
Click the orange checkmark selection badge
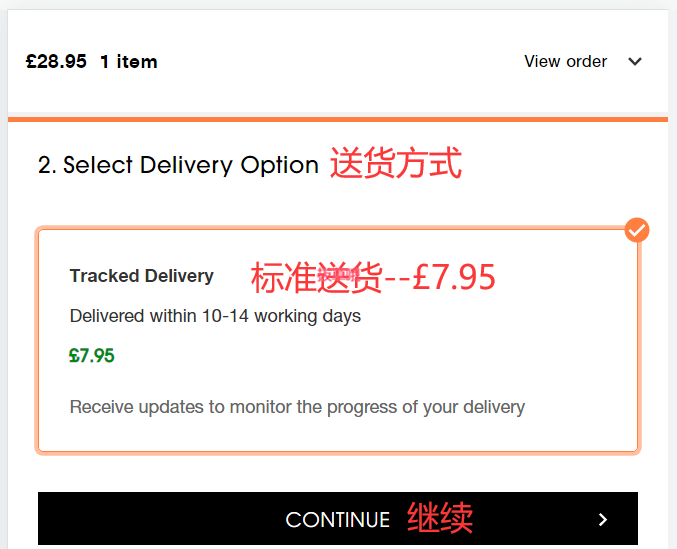coord(637,230)
